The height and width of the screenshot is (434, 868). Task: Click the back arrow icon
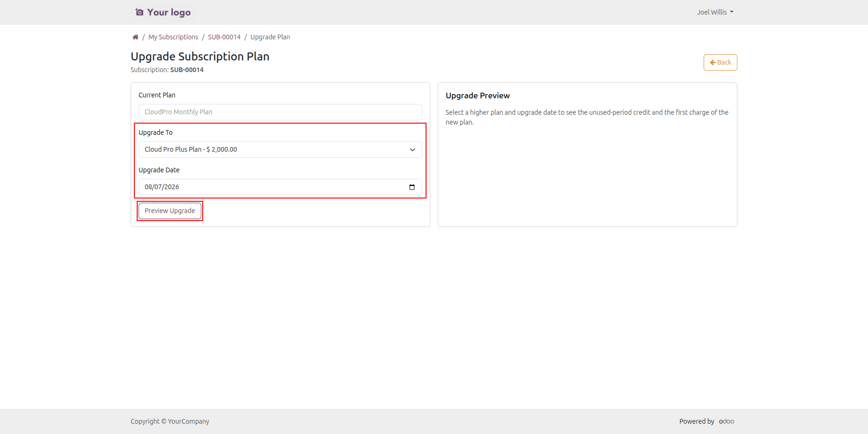click(713, 62)
